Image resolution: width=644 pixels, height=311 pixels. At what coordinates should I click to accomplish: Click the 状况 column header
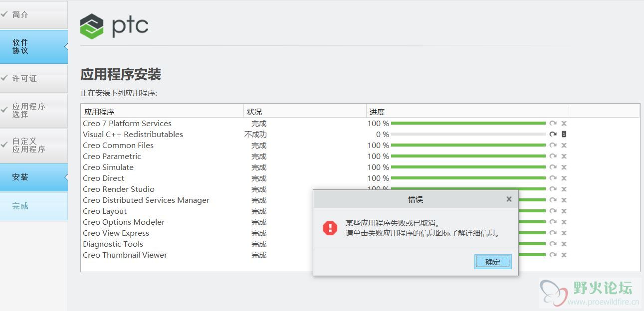coord(305,112)
